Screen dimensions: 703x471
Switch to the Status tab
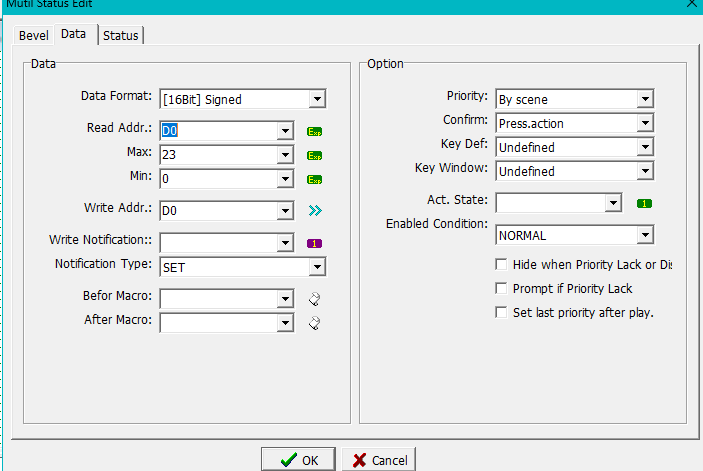coord(121,35)
